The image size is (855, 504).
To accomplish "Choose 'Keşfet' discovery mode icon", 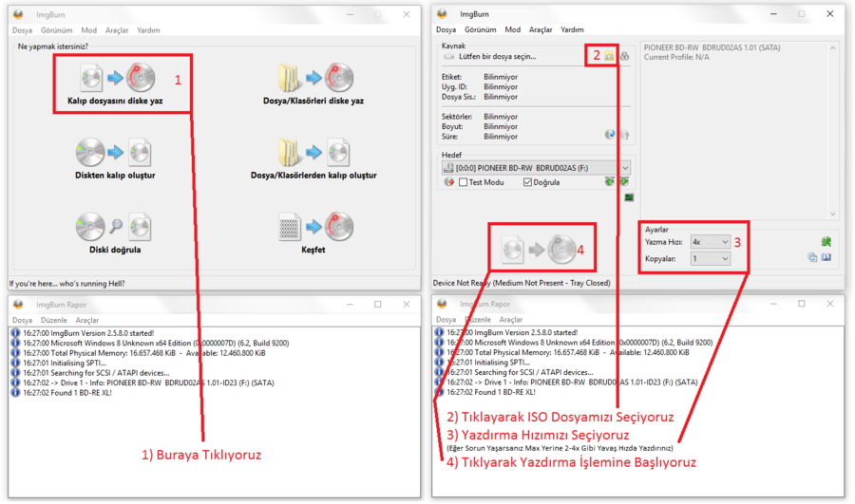I will (316, 227).
